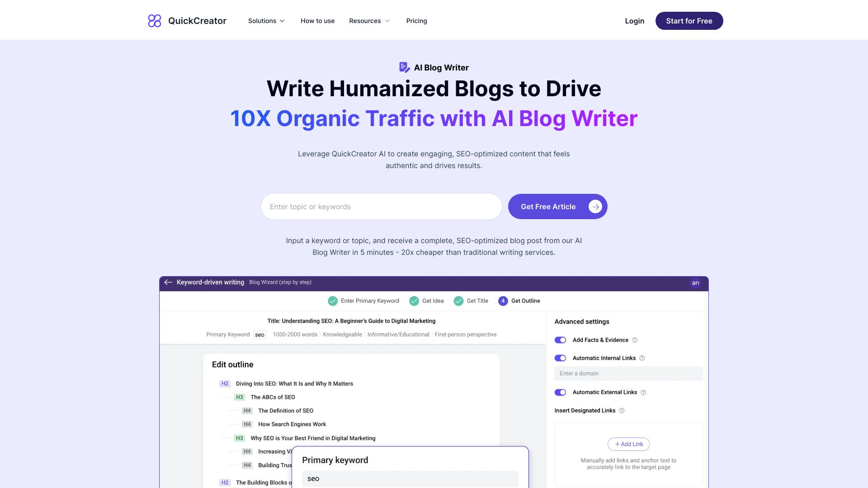Toggle the Add Facts & Evidence switch
The width and height of the screenshot is (868, 488).
561,340
